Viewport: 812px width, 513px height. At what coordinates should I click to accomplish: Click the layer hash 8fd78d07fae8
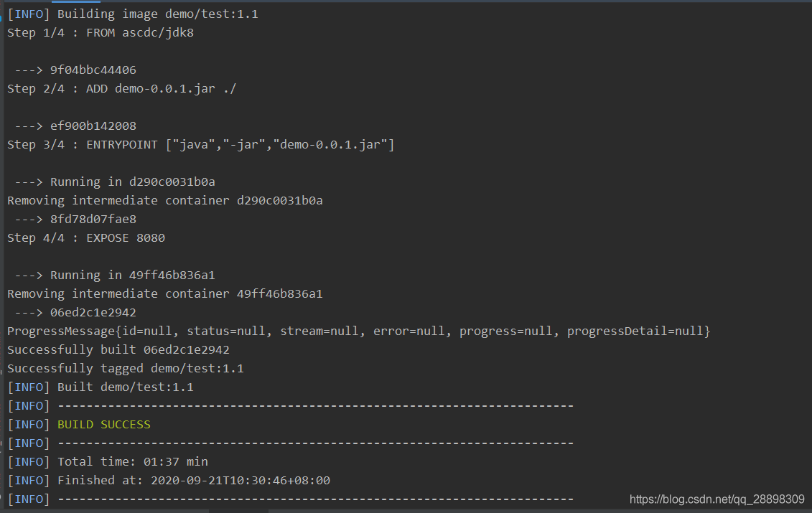coord(93,220)
